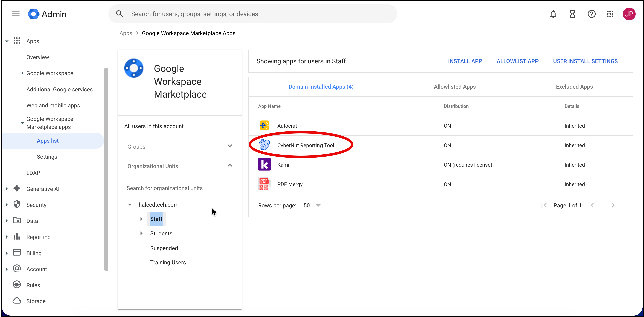Open the tasks hourglass icon
Viewport: 644px width, 317px height.
[x=572, y=14]
